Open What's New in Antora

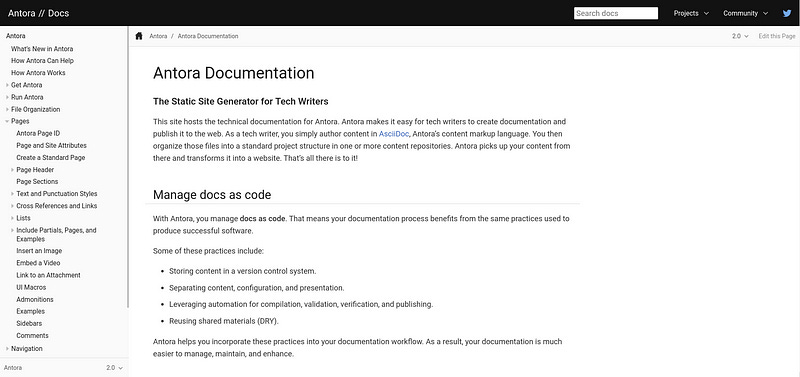pyautogui.click(x=42, y=49)
